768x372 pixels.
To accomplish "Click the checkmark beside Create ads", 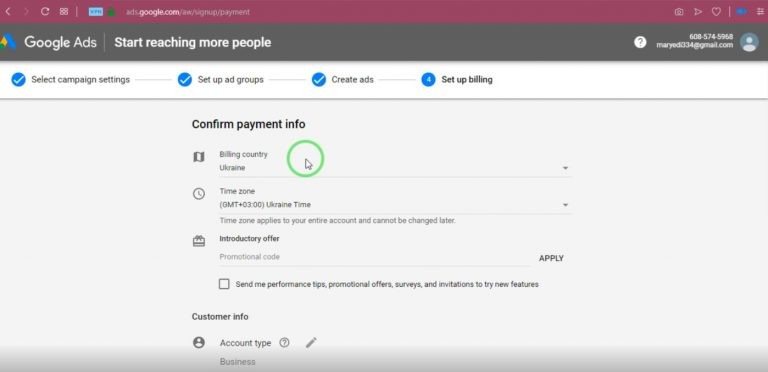I will (x=318, y=79).
